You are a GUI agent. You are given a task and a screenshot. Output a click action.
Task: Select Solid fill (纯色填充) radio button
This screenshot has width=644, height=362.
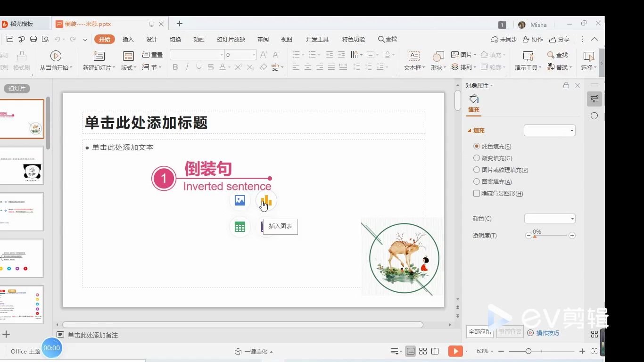tap(477, 147)
